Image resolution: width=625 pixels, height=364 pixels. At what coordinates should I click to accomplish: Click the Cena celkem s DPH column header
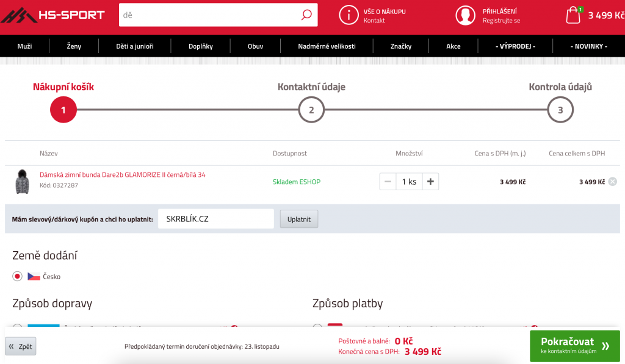577,153
